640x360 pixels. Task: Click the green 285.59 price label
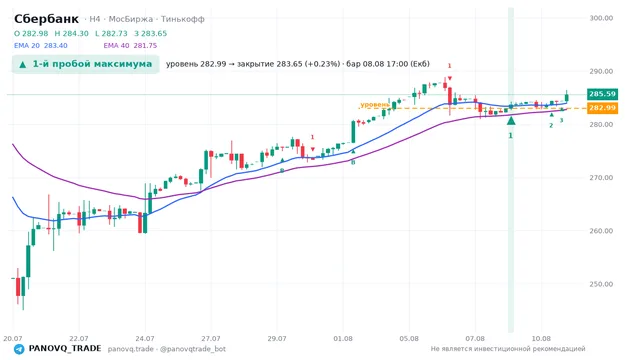(602, 94)
